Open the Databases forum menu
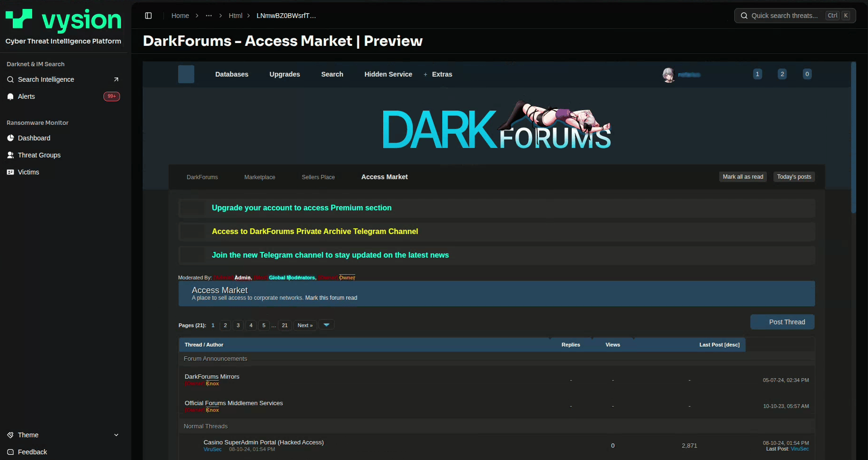This screenshot has width=868, height=460. pyautogui.click(x=232, y=74)
